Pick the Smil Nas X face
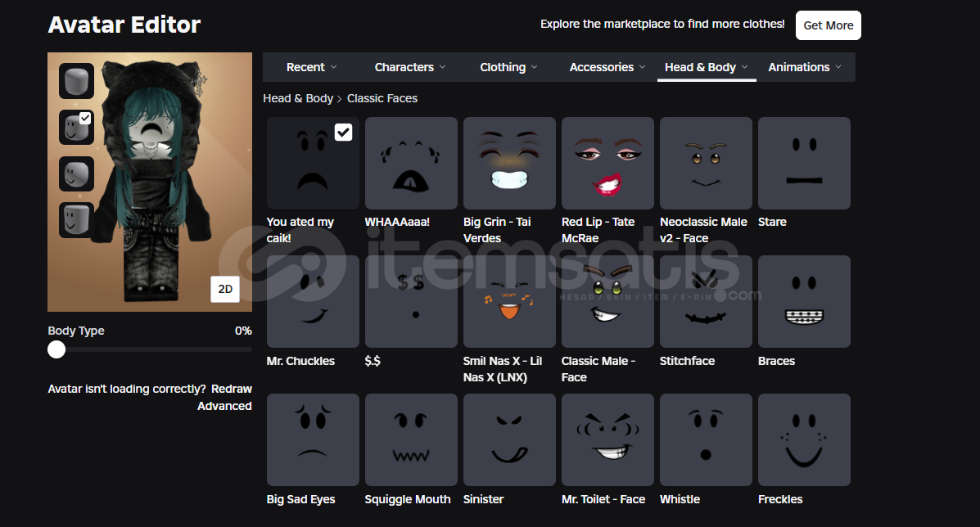The width and height of the screenshot is (980, 527). click(x=509, y=302)
